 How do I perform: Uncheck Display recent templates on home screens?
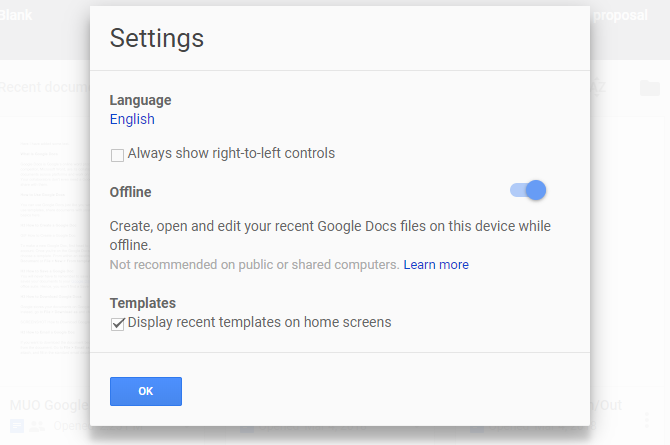[117, 324]
